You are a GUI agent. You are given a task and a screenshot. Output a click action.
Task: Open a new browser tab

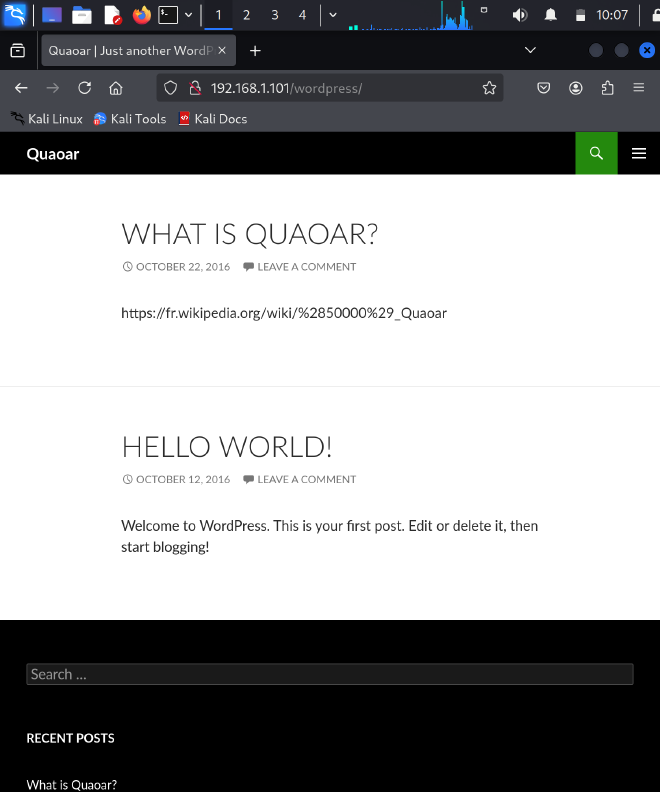coord(255,51)
